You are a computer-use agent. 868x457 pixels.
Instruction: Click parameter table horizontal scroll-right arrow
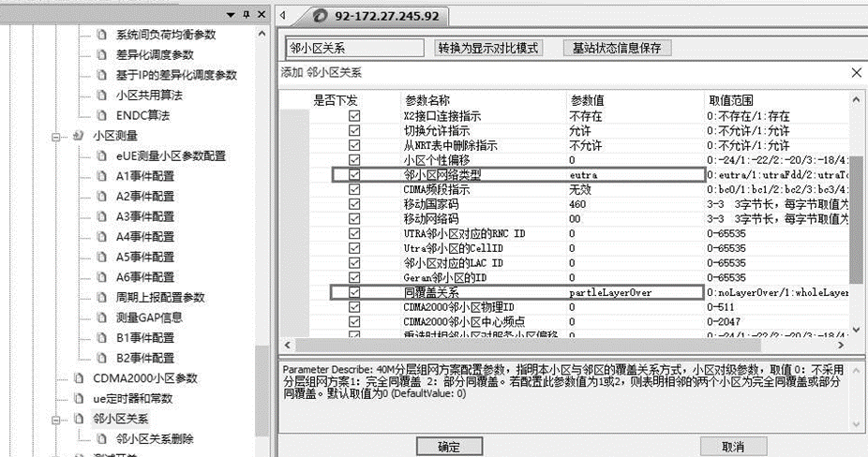pyautogui.click(x=841, y=345)
